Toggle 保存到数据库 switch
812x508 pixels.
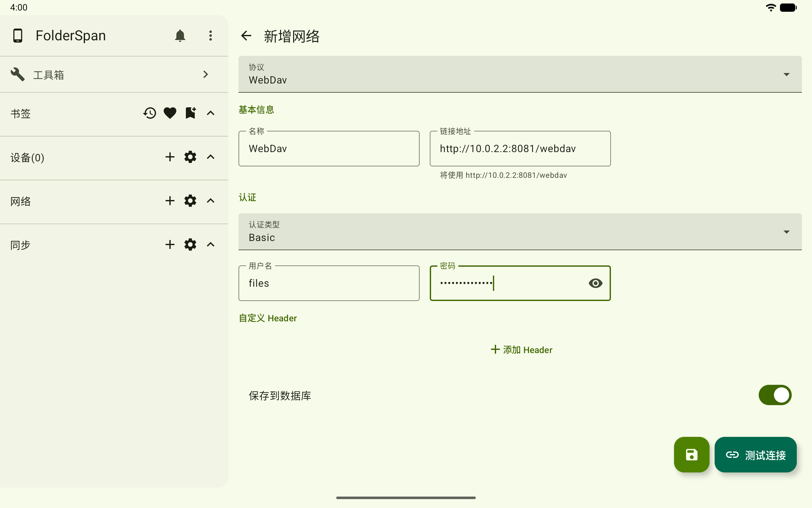click(x=775, y=395)
